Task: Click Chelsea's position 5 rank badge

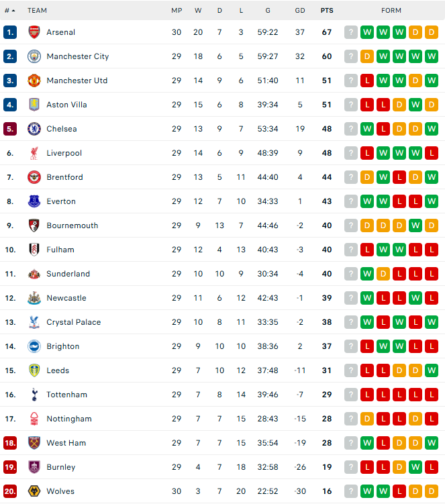Action: click(x=10, y=129)
